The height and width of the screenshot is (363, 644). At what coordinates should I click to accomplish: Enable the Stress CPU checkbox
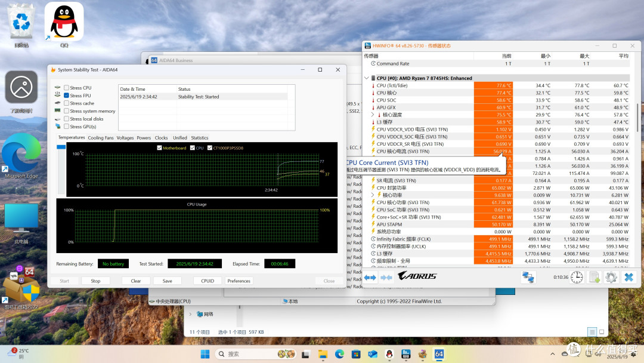pyautogui.click(x=67, y=88)
